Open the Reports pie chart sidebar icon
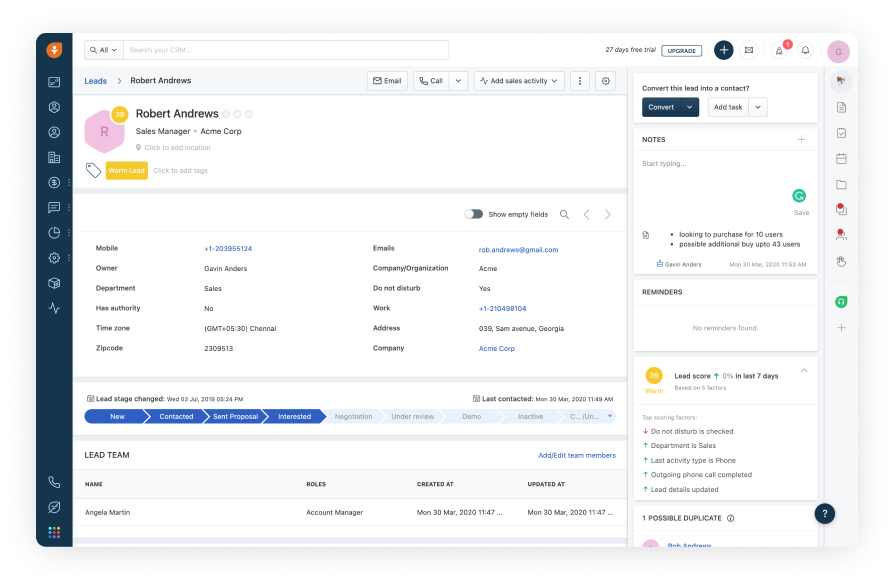Viewport: 895px width, 580px height. pyautogui.click(x=54, y=233)
